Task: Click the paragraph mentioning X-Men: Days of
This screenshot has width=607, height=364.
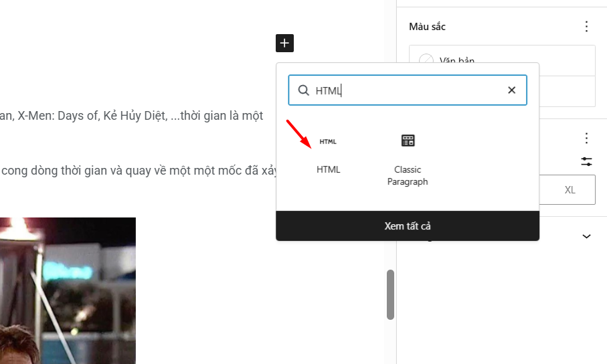Action: click(x=131, y=115)
